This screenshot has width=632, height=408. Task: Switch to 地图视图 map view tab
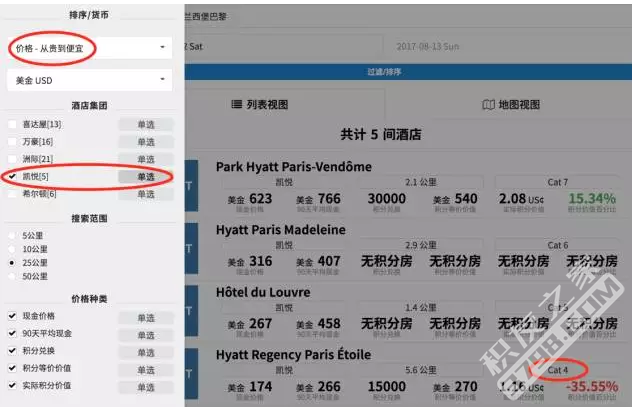point(509,104)
